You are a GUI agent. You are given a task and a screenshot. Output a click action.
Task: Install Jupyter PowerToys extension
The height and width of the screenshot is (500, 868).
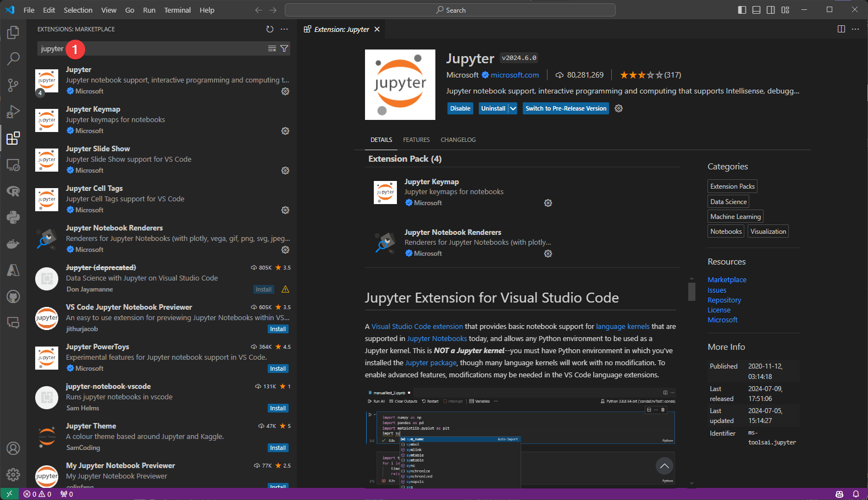278,369
